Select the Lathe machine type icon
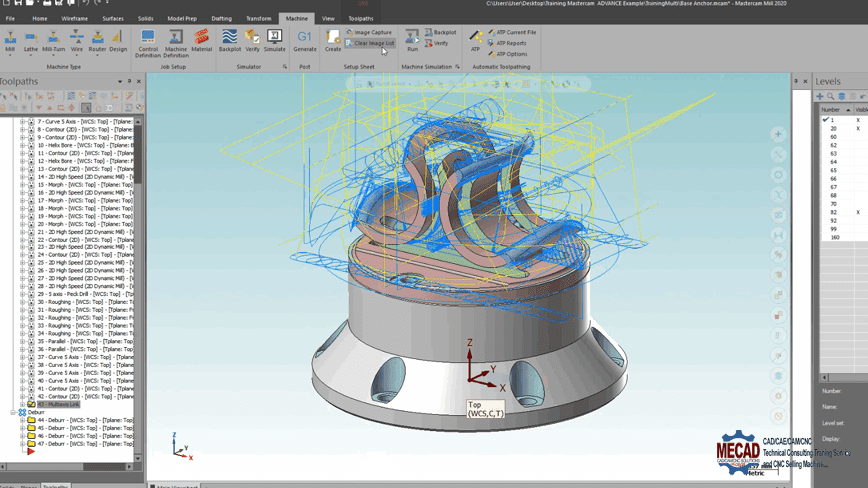 pos(31,42)
